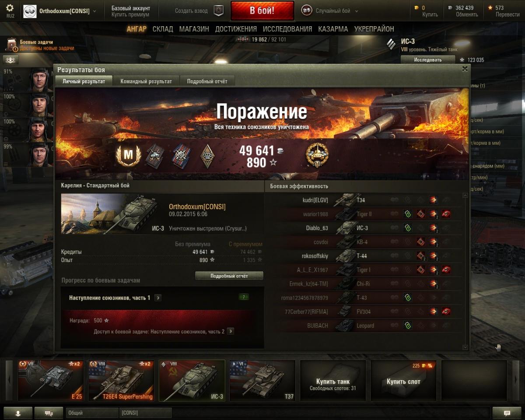Click the Mastery Badge M medal icon
Viewport: 525px width, 420px height.
click(128, 155)
